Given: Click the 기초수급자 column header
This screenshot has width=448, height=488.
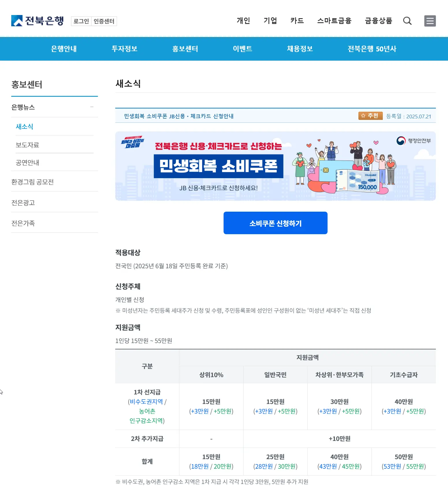Looking at the screenshot, I should [x=404, y=375].
